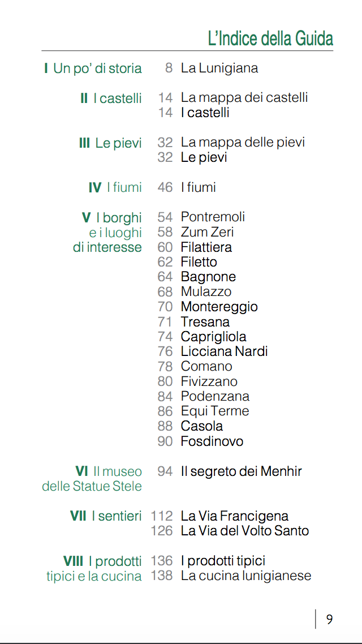Open the Fivizzano entry
Image resolution: width=362 pixels, height=644 pixels.
209,381
